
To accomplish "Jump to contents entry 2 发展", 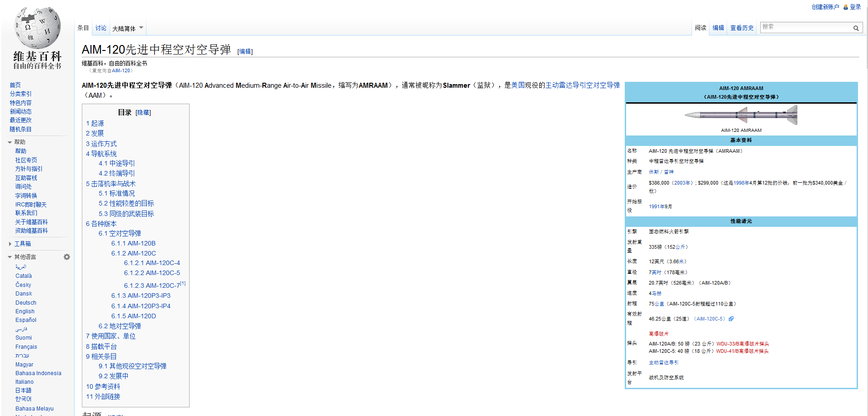I will [x=95, y=133].
